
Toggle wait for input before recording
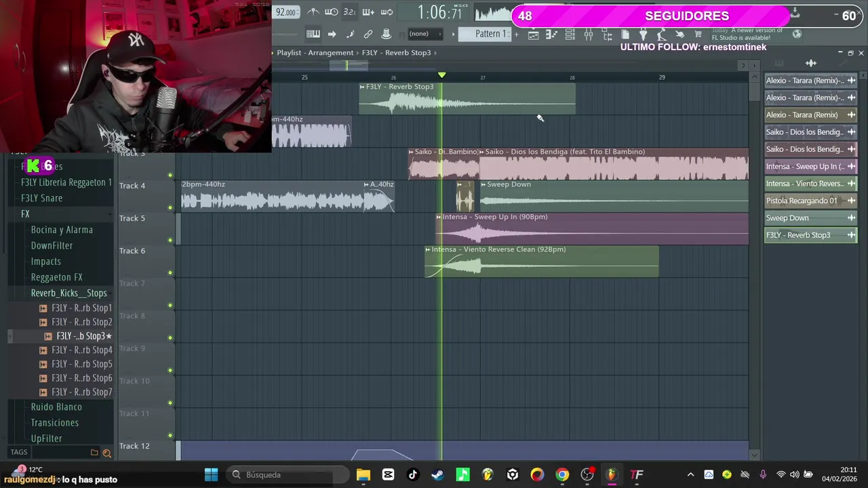(332, 12)
